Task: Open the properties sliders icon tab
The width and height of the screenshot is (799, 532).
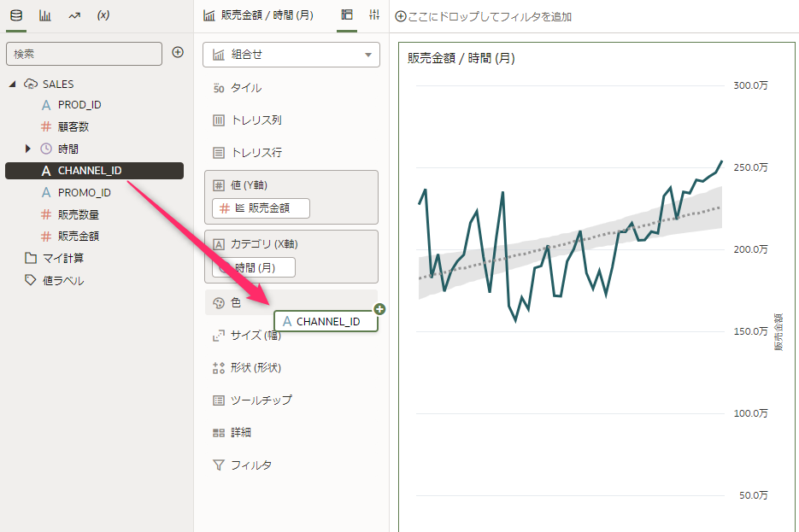Action: coord(374,15)
